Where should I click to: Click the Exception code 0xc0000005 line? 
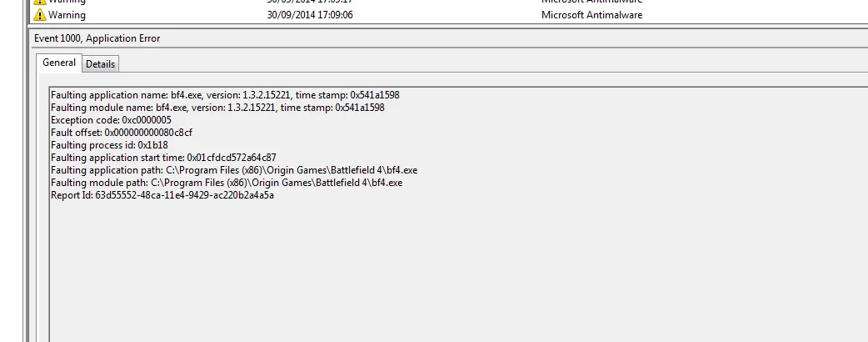(111, 120)
